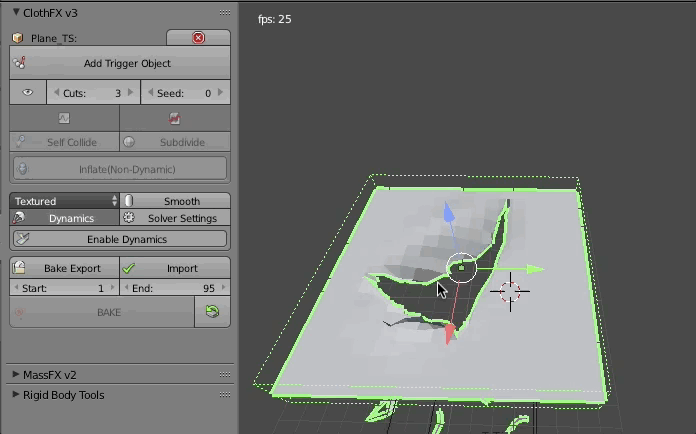Screen dimensions: 696x434
Task: Click the Enable Dynamics cloth icon
Action: [22, 239]
